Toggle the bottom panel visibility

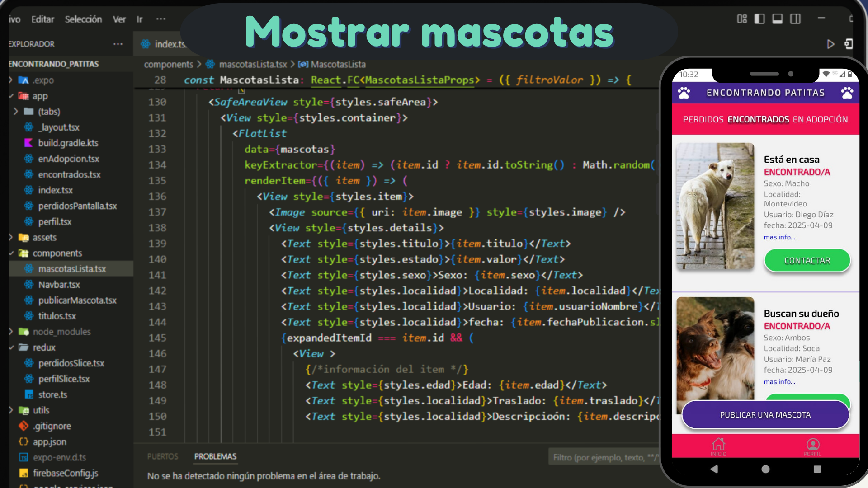point(777,19)
